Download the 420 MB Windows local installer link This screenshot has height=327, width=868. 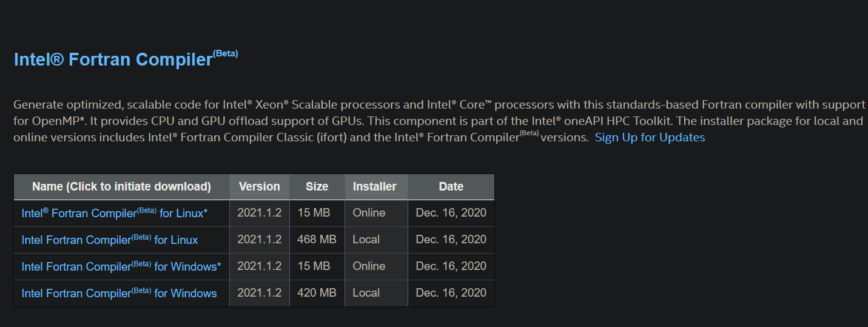(119, 293)
